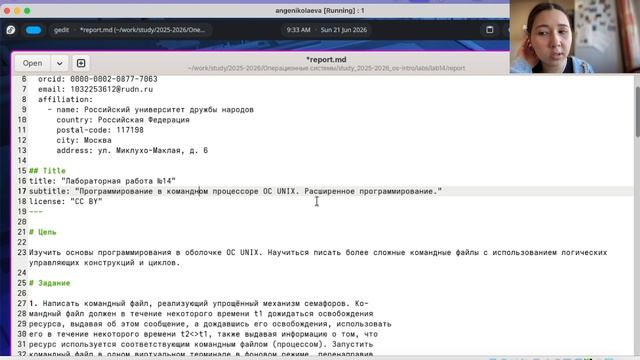Place cursor in the subtitle line 17
640x360 pixels.
click(236, 191)
